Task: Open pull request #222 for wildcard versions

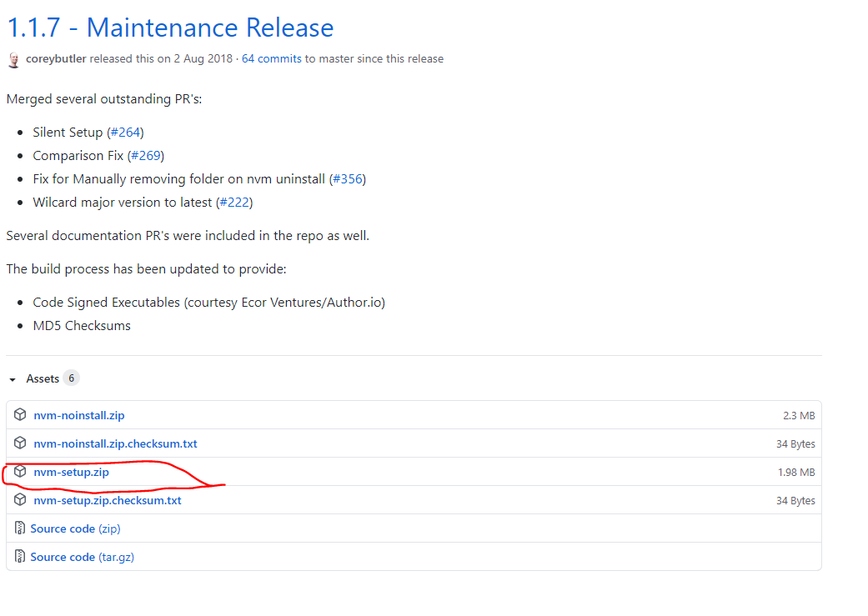Action: [234, 202]
